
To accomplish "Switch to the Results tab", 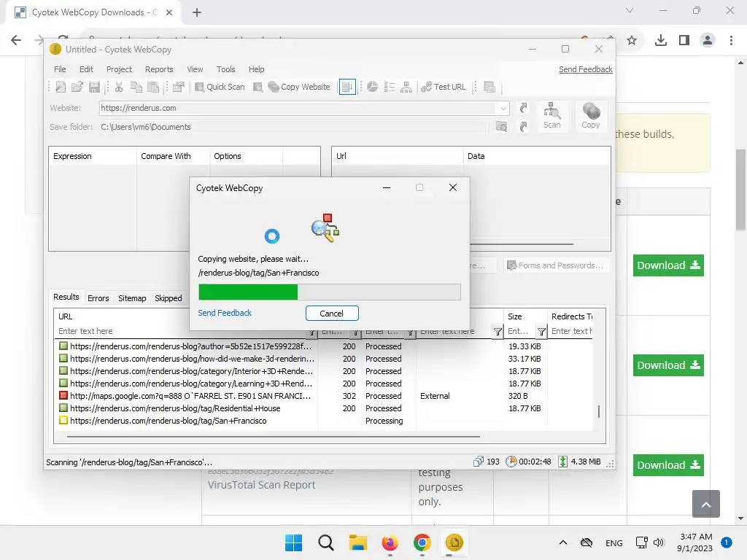I will [x=66, y=297].
